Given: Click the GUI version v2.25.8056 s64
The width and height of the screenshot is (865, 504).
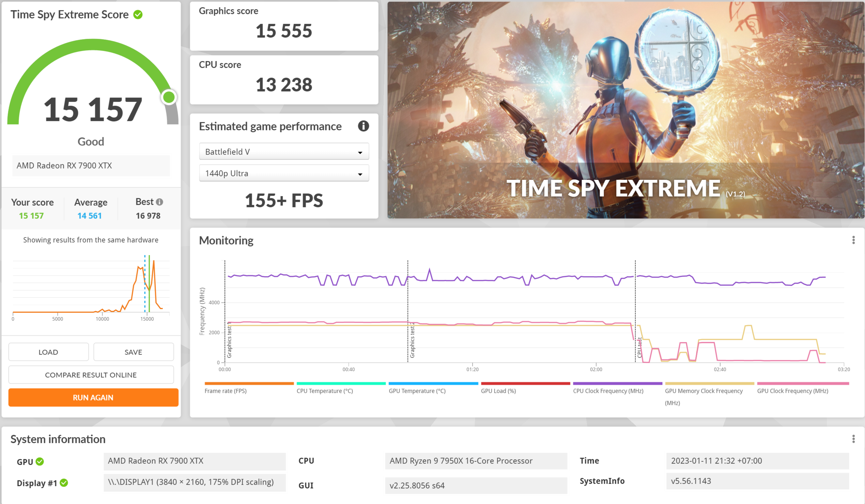Looking at the screenshot, I should coord(476,486).
